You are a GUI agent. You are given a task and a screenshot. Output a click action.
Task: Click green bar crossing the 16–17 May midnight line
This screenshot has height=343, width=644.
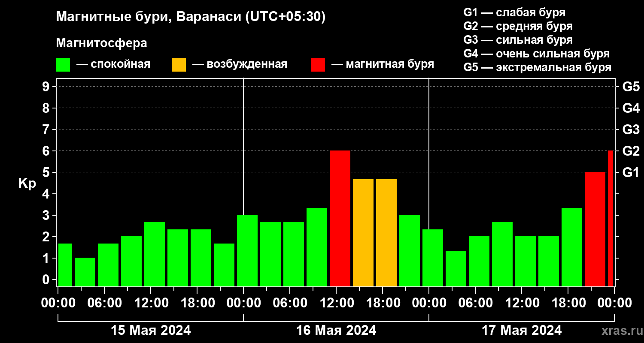pyautogui.click(x=433, y=258)
